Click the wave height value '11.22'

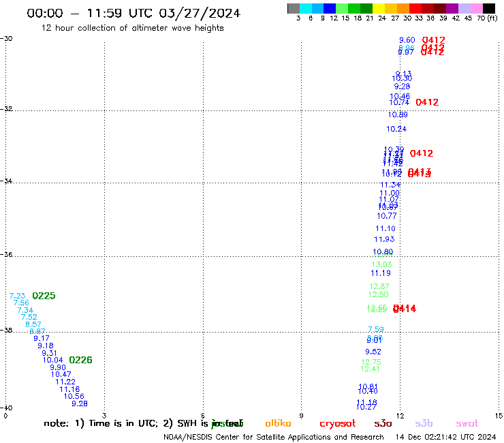click(x=65, y=382)
